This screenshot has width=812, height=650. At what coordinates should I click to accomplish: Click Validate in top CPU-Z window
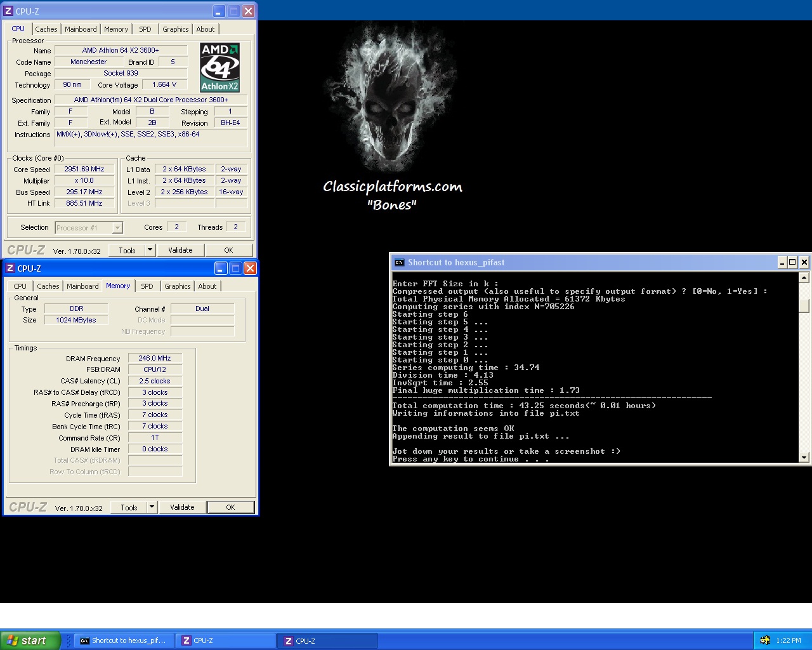pyautogui.click(x=180, y=250)
